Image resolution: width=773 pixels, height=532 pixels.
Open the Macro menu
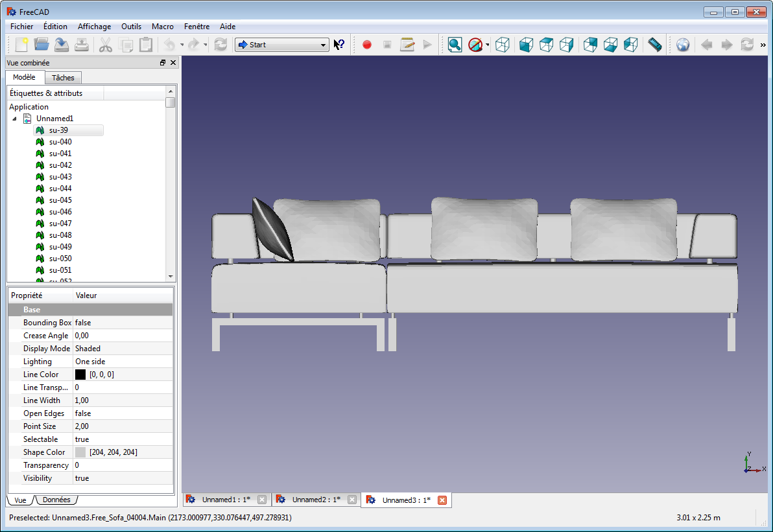[x=162, y=27]
